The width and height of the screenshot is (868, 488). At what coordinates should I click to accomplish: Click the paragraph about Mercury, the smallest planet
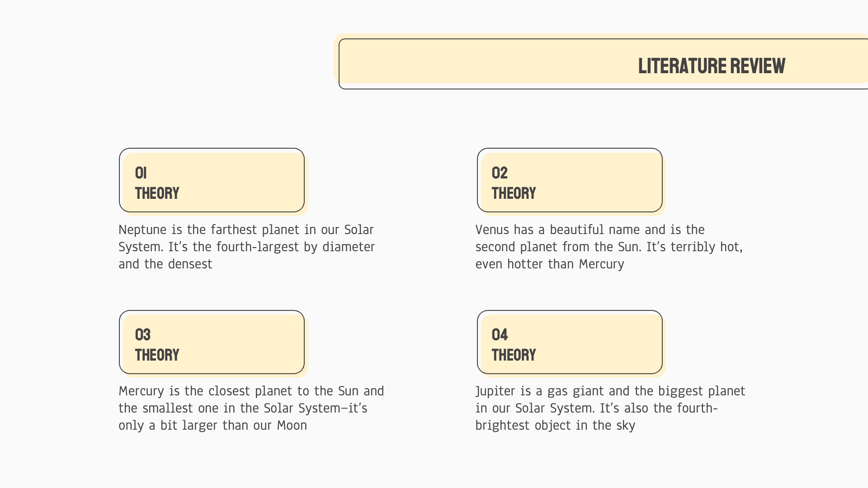coord(251,408)
